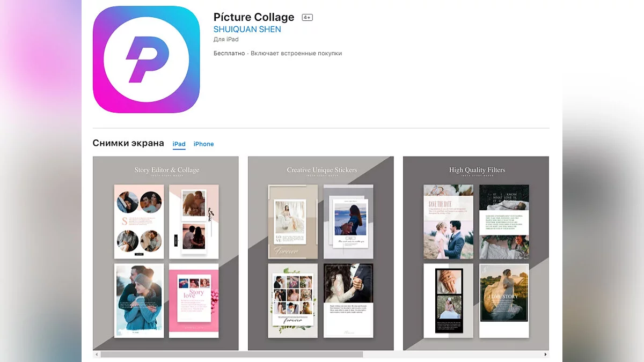
Task: Click the four-circle couple photo template
Action: [x=139, y=222]
